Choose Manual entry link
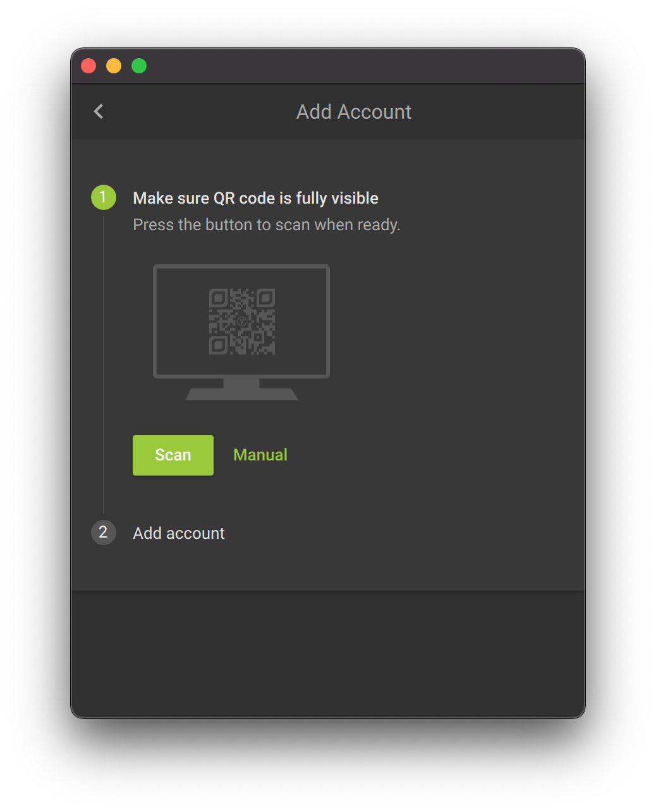The width and height of the screenshot is (656, 812). pos(260,455)
